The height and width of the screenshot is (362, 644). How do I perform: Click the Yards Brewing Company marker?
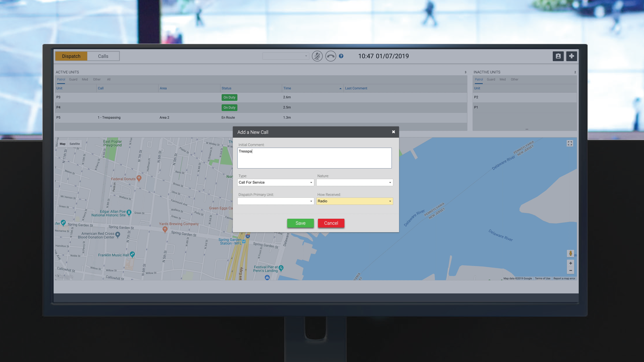[x=165, y=229]
